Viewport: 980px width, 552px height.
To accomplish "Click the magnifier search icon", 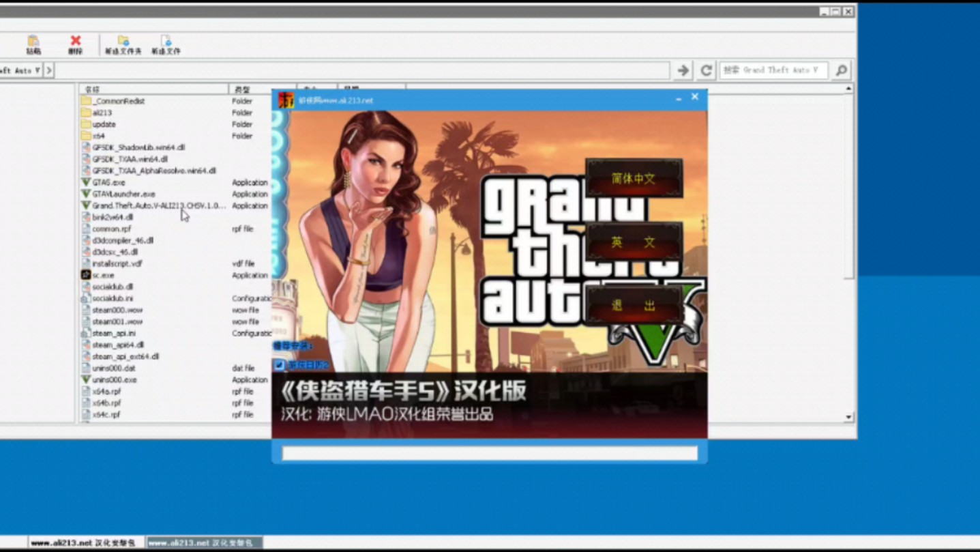I will [x=842, y=70].
